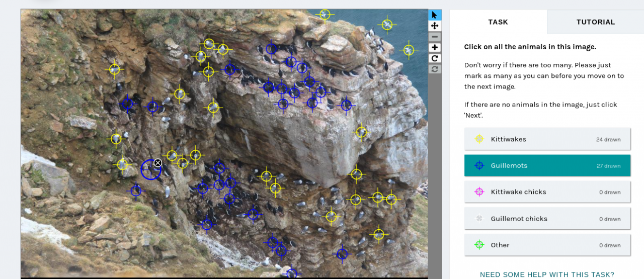The width and height of the screenshot is (644, 279).
Task: Click the '0 drawn' count for Other
Action: 610,245
